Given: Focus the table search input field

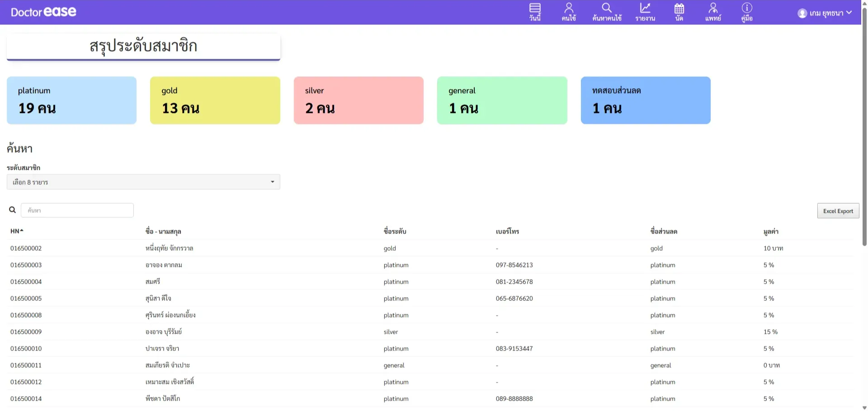Looking at the screenshot, I should point(77,210).
